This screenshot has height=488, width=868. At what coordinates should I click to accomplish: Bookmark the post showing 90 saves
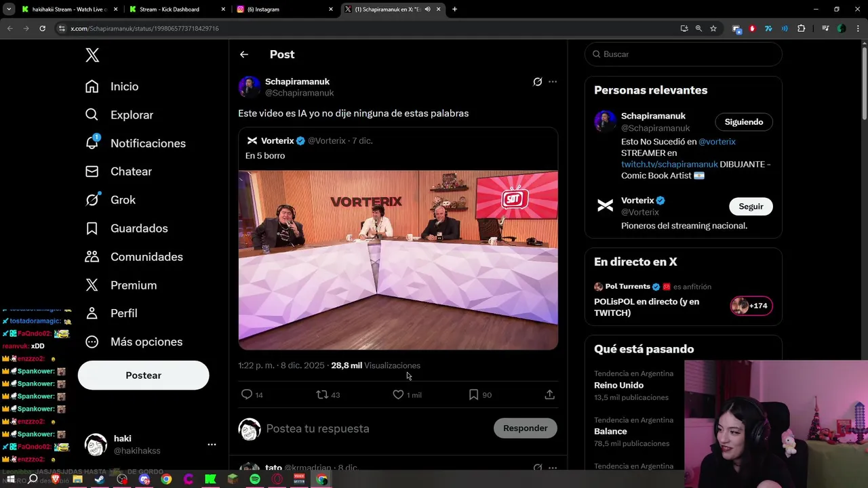click(480, 394)
